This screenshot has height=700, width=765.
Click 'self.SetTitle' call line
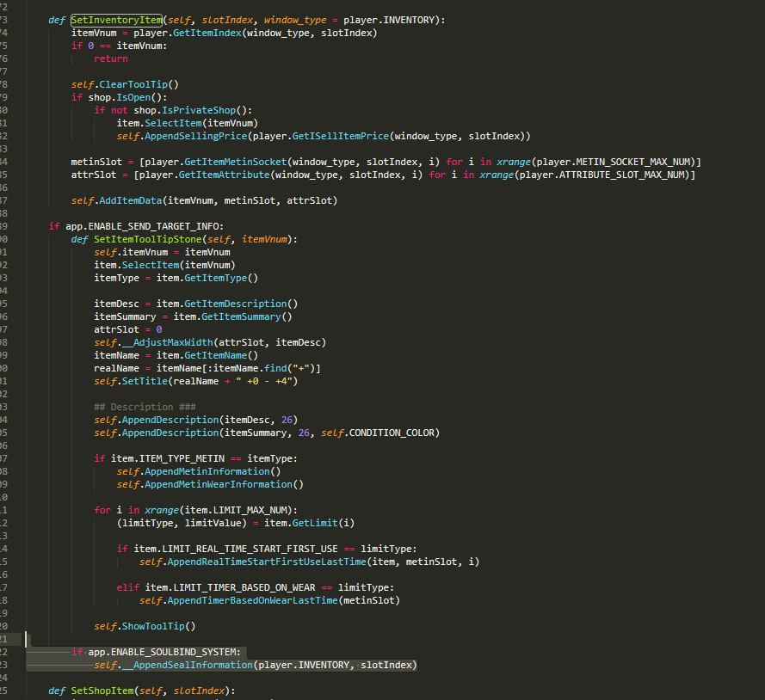point(195,381)
